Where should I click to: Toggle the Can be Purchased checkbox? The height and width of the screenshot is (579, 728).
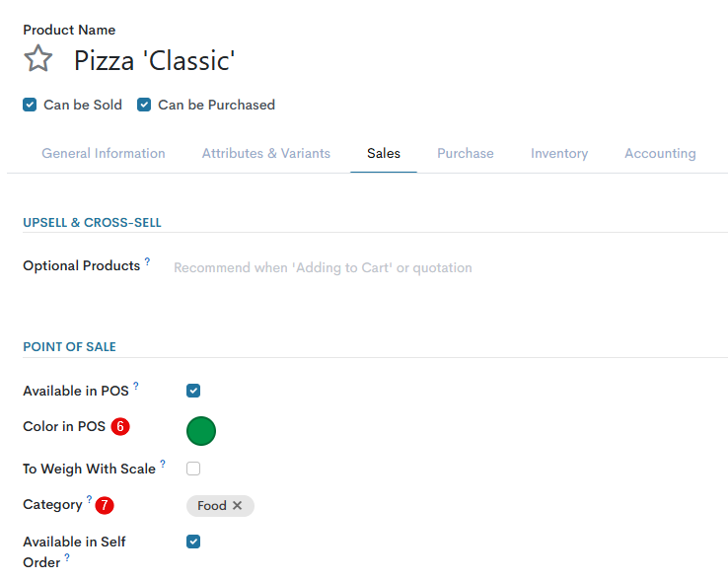(x=144, y=105)
